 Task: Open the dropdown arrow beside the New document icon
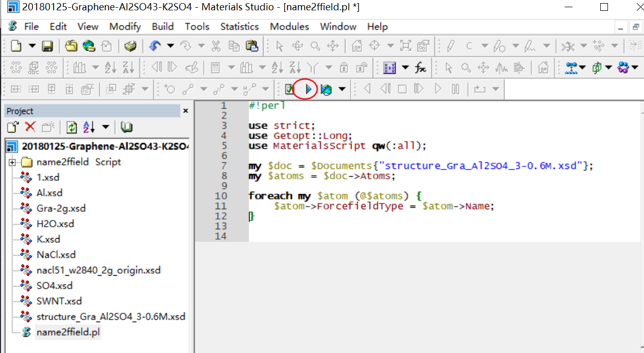(x=32, y=46)
